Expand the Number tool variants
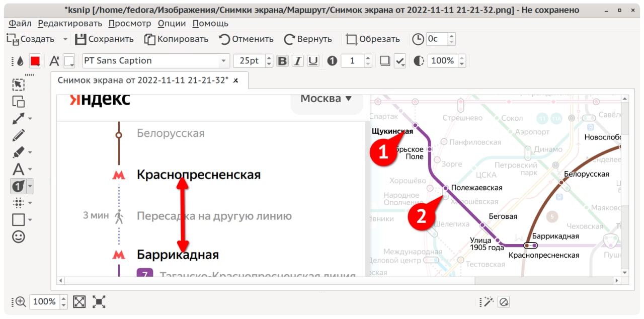Viewport: 644px width, 319px height. 31,187
